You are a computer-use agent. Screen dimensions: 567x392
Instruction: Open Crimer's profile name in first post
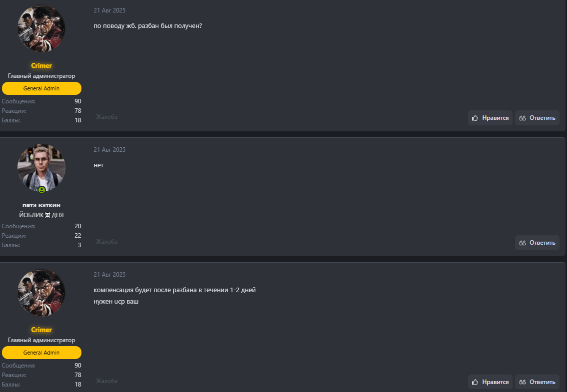pyautogui.click(x=41, y=65)
